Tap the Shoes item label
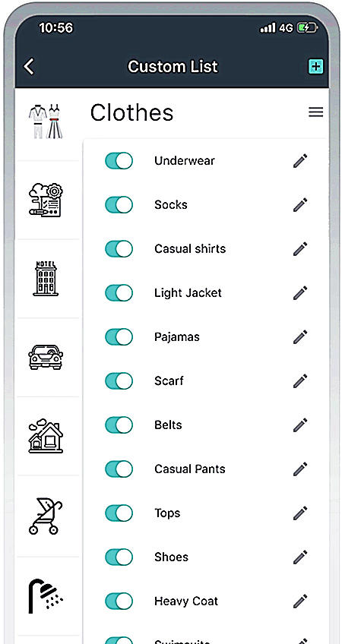Image resolution: width=342 pixels, height=644 pixels. tap(171, 557)
